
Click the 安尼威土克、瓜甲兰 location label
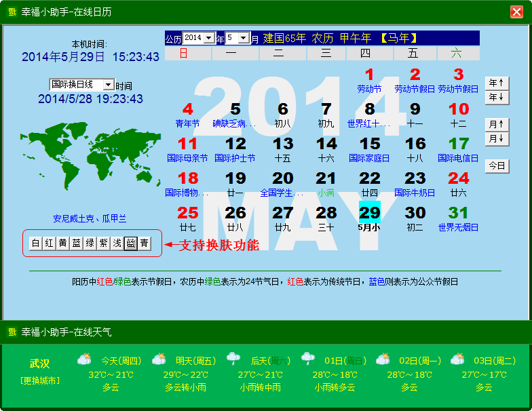[x=90, y=218]
